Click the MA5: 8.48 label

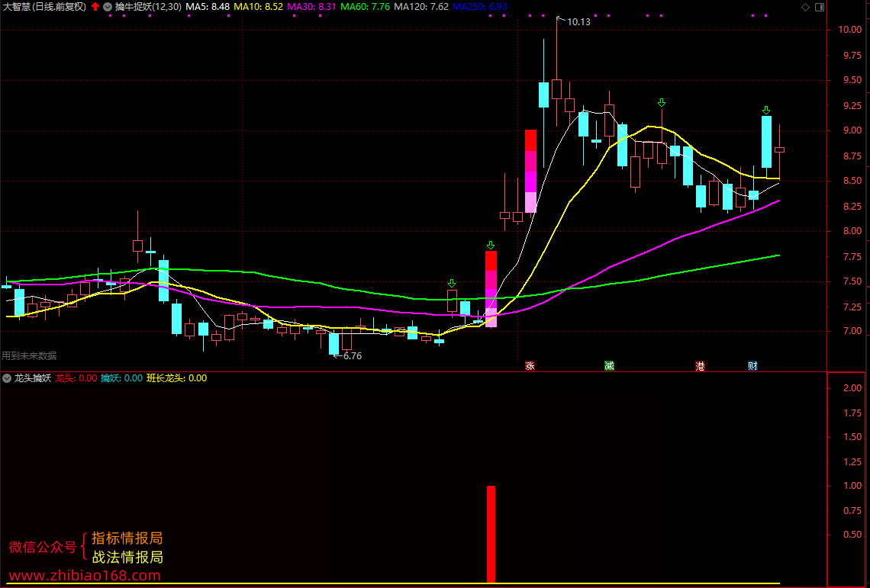click(x=208, y=7)
